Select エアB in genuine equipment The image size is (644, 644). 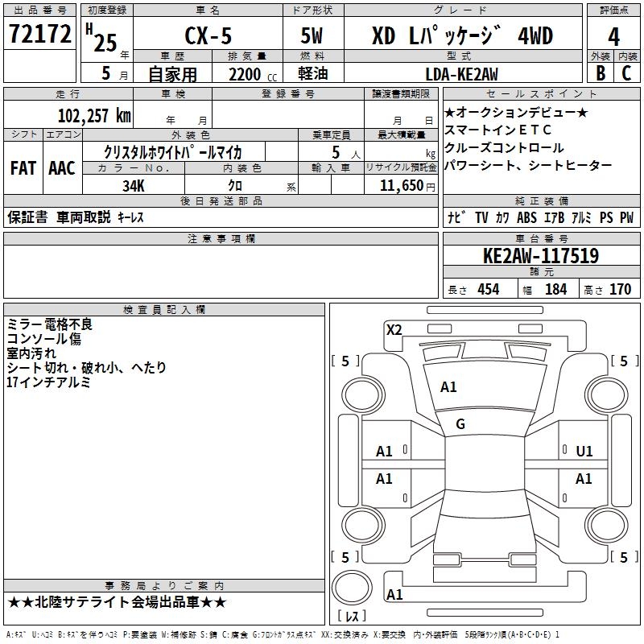coord(554,217)
